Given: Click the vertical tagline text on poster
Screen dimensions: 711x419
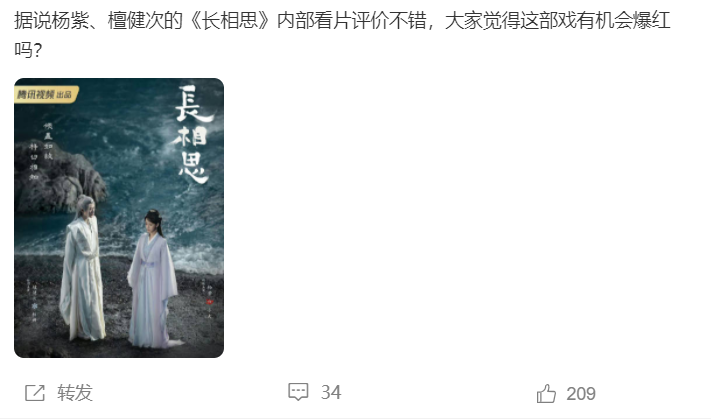Looking at the screenshot, I should coord(41,151).
